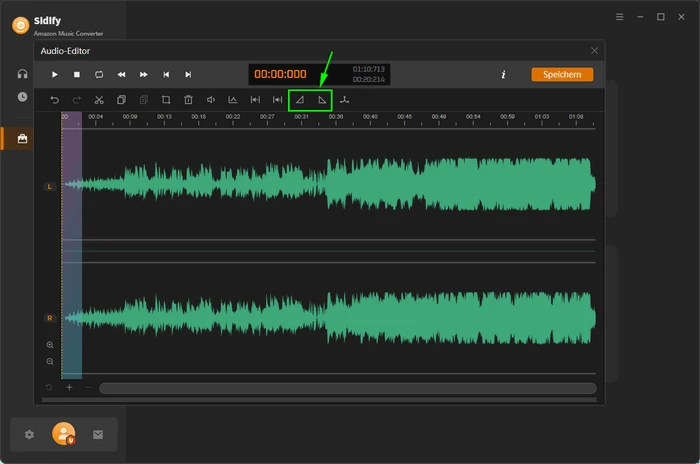Apply the fade-out effect
This screenshot has height=464, width=700.
coord(322,100)
